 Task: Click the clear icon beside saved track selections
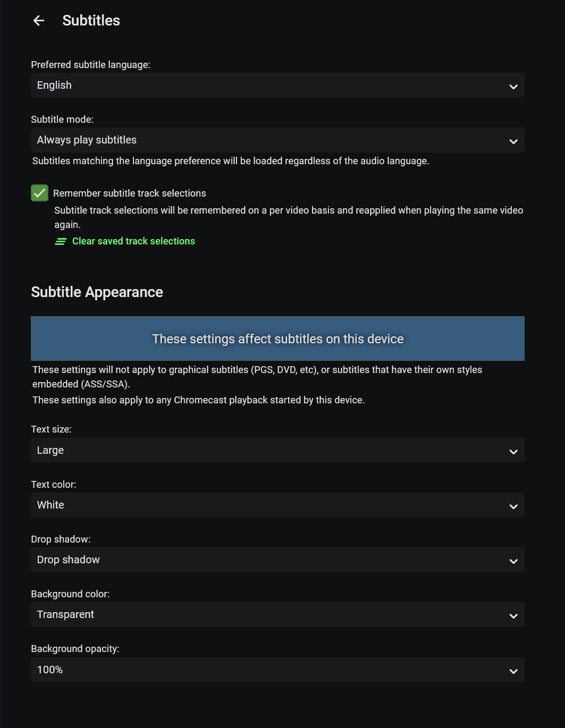tap(60, 241)
